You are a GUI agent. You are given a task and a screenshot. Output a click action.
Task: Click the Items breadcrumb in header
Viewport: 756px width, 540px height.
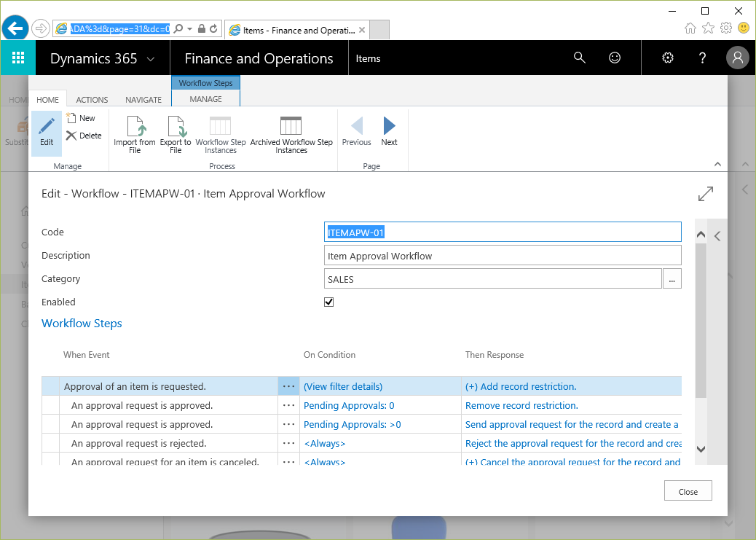pos(368,58)
